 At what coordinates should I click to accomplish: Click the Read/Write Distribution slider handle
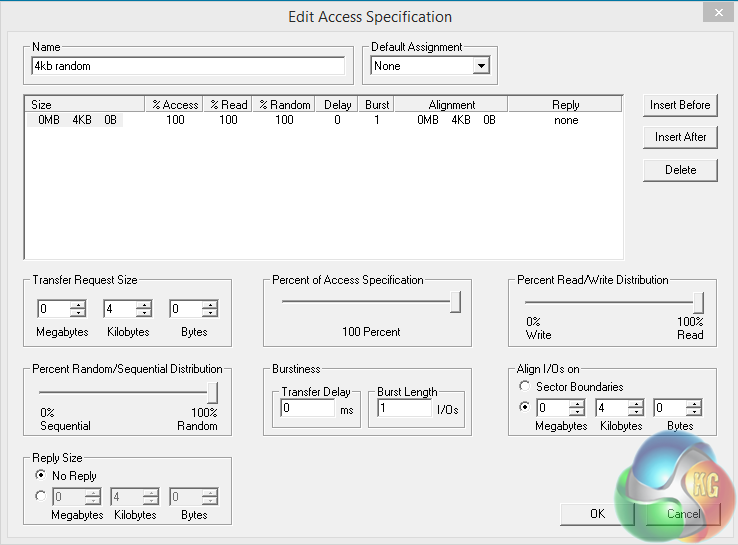pyautogui.click(x=698, y=302)
